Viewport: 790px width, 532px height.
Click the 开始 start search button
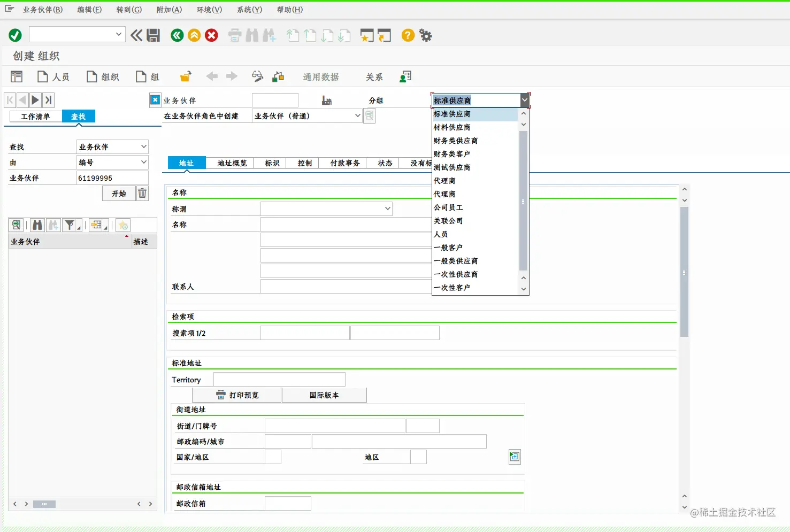click(119, 193)
